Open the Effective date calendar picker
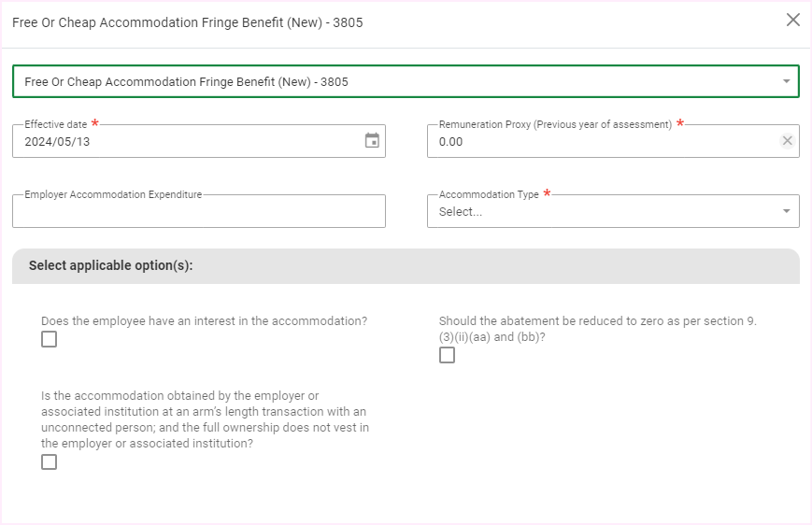 [372, 141]
